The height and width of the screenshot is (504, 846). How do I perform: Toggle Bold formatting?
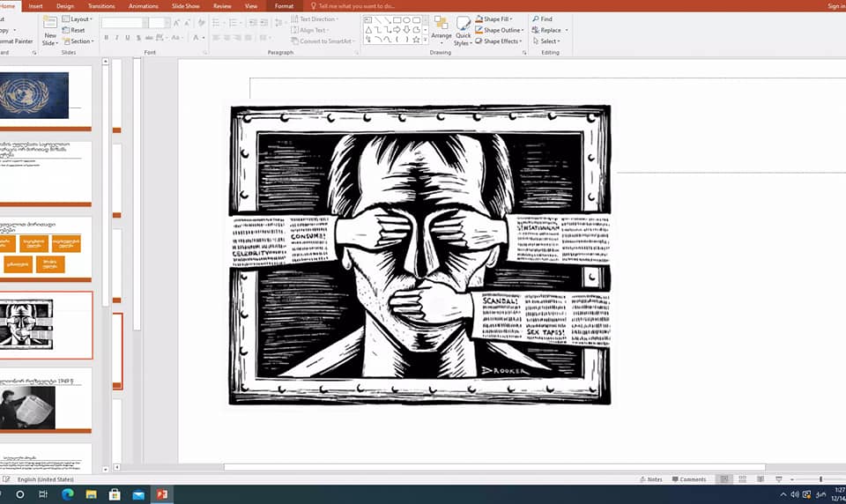pos(107,38)
